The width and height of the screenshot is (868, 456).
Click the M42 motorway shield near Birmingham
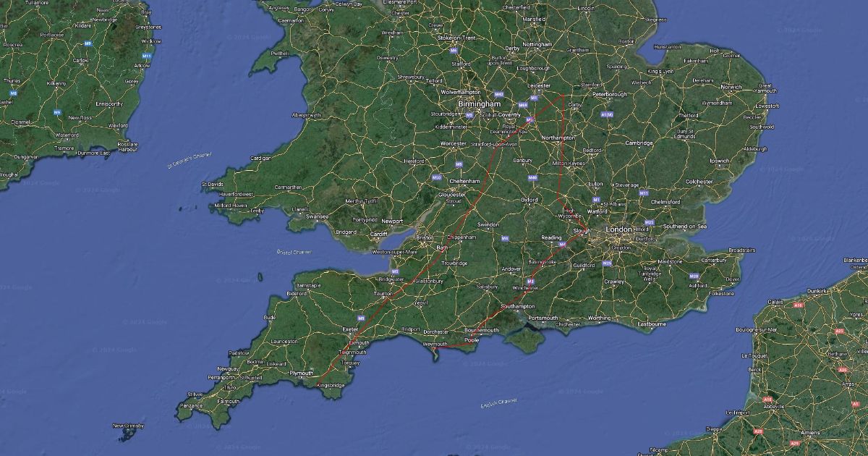[x=499, y=94]
